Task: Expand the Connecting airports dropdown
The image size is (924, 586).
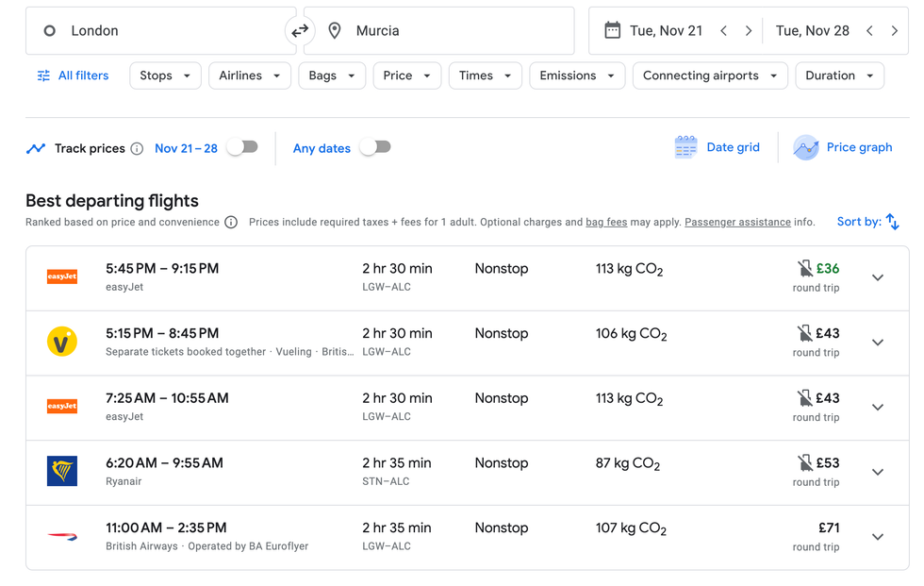Action: tap(709, 75)
